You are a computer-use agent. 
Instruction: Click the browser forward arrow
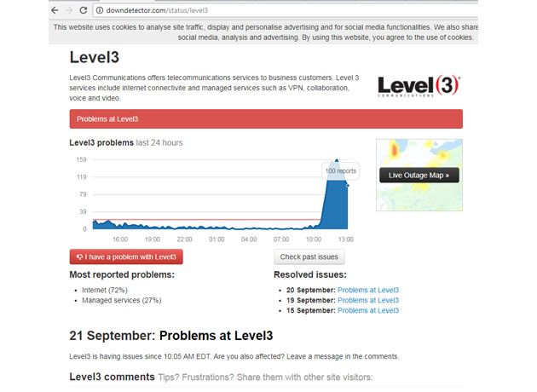coord(69,9)
